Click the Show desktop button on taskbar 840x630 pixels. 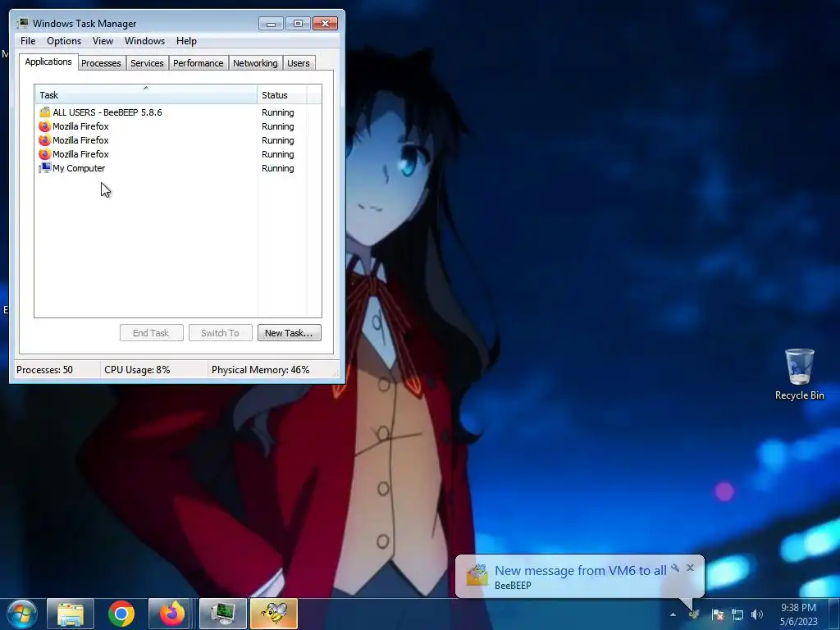pos(835,614)
